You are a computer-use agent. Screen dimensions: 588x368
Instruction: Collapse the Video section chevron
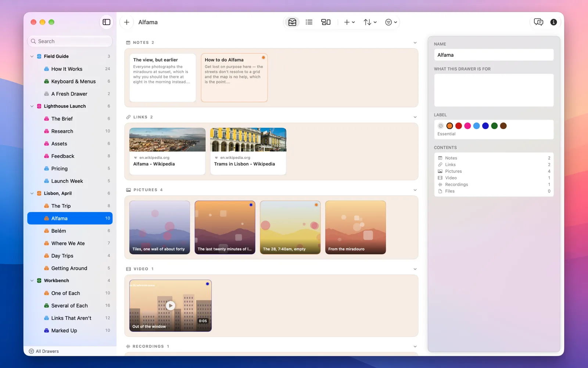coord(415,269)
